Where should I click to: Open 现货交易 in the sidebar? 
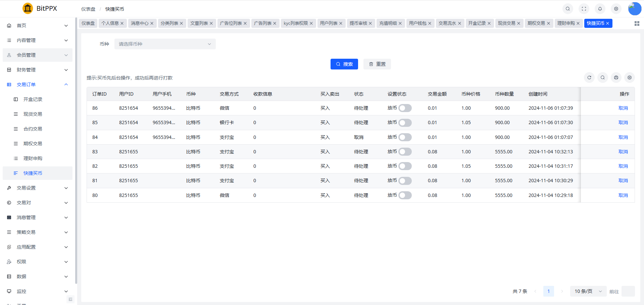click(33, 114)
